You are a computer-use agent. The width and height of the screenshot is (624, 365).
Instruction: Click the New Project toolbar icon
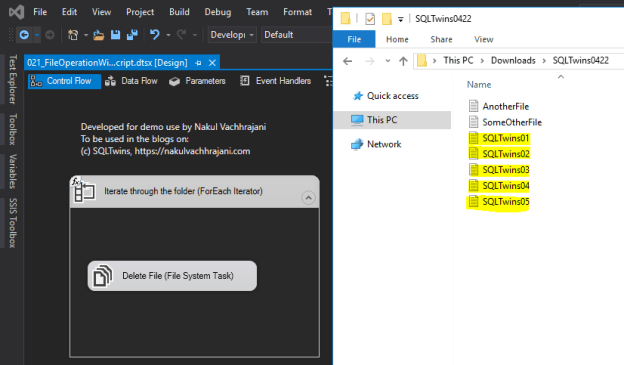pyautogui.click(x=73, y=35)
